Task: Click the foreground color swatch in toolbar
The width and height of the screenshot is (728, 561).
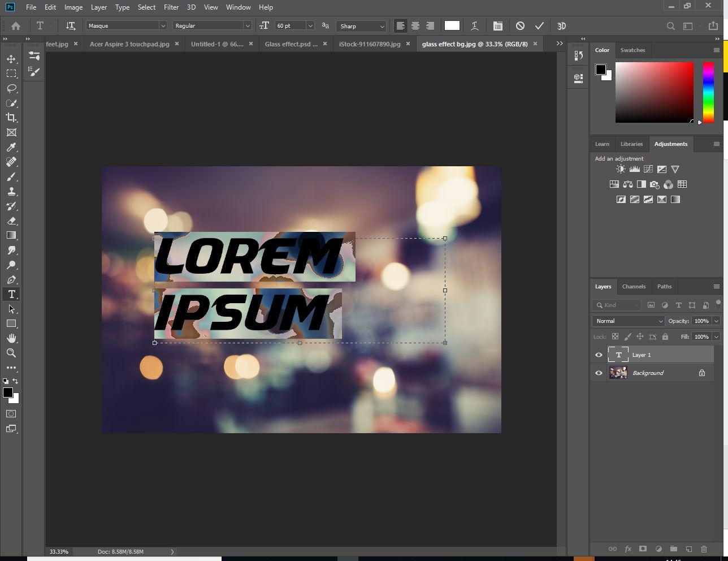Action: click(8, 393)
